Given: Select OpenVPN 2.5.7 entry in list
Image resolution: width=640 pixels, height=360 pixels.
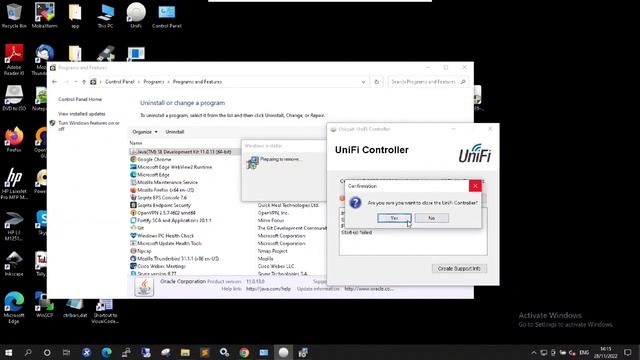Looking at the screenshot, I should 167,213.
